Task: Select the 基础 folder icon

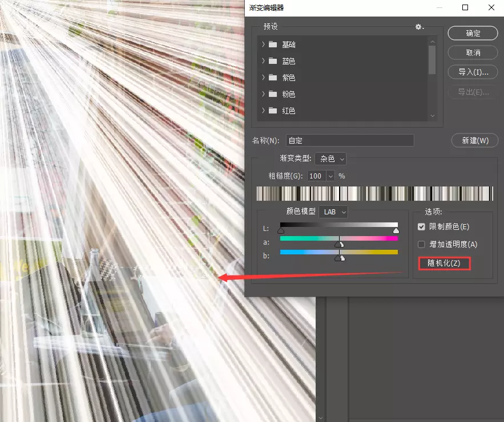Action: click(x=273, y=44)
